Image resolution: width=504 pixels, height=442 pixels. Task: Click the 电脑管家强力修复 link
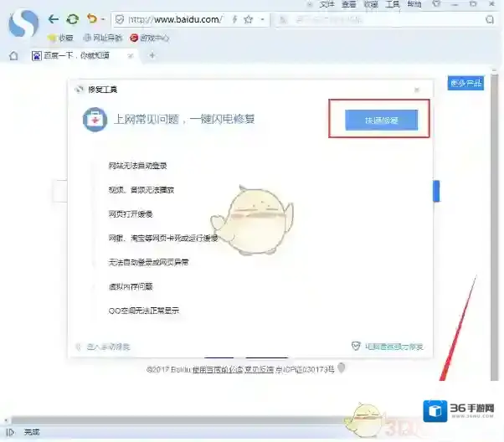(x=394, y=347)
